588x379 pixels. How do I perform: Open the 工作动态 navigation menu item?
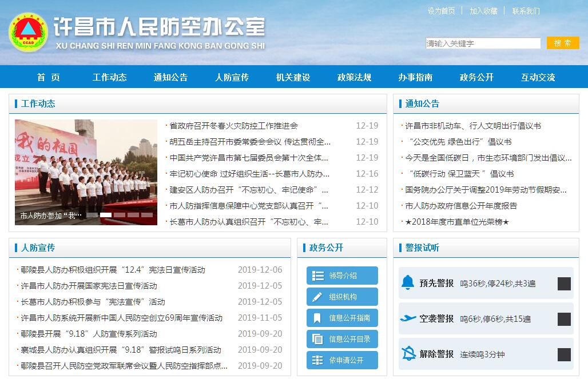click(x=109, y=77)
